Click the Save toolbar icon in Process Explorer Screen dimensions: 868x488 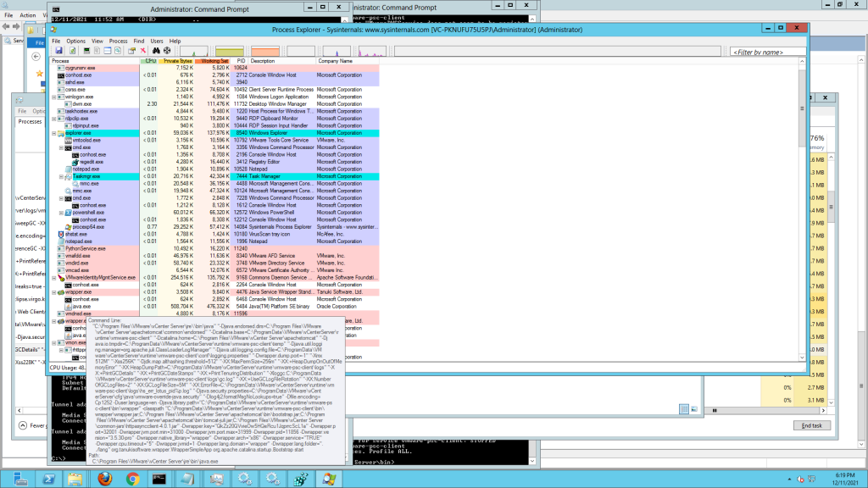(x=58, y=51)
